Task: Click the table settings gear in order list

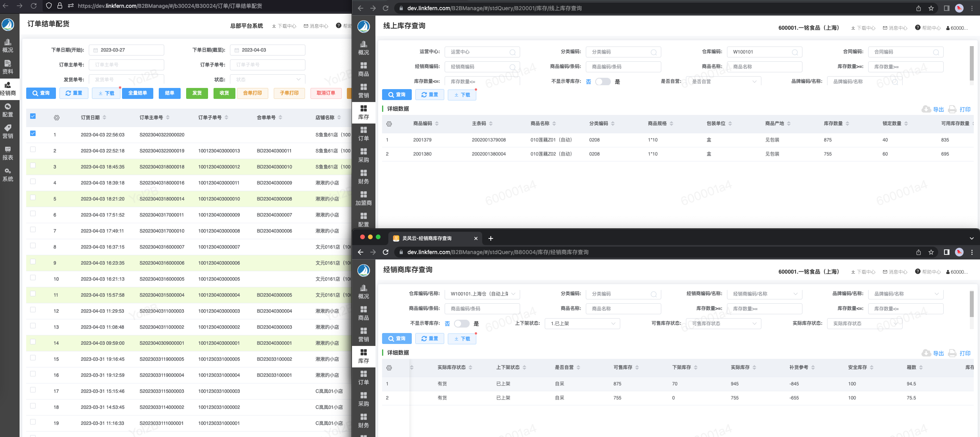Action: [x=57, y=118]
